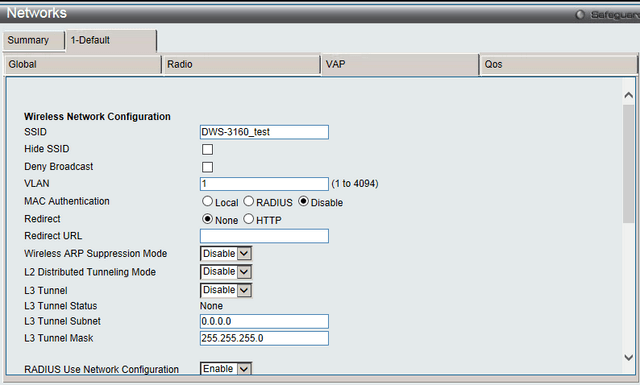Screen dimensions: 640x385
Task: Open Wireless ARP Suppression Mode dropdown
Action: [226, 254]
